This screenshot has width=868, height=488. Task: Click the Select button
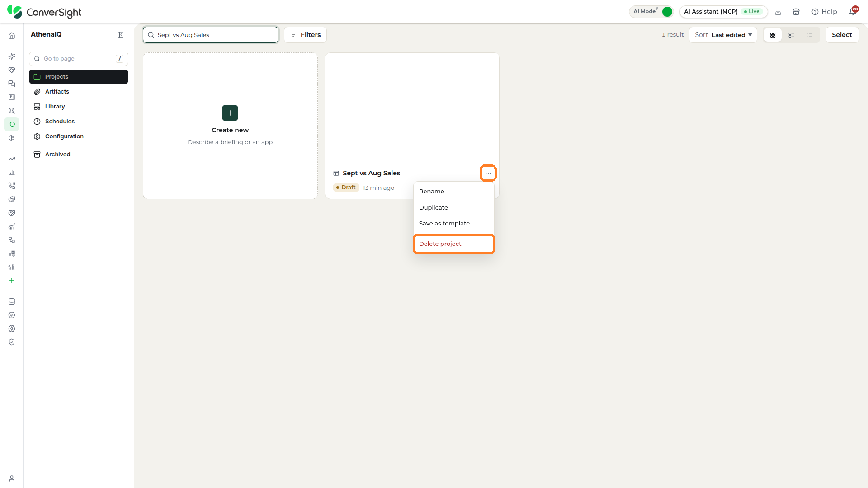[x=842, y=35]
